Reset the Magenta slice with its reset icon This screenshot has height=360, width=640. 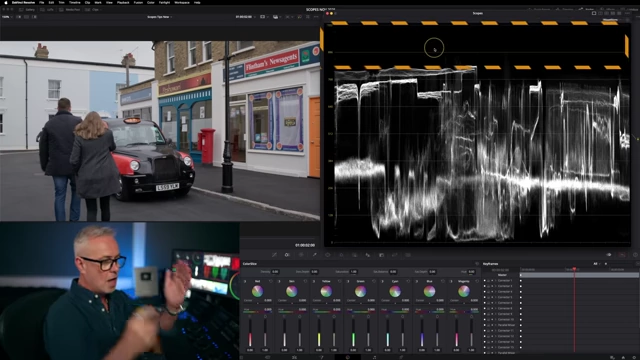[x=477, y=281]
